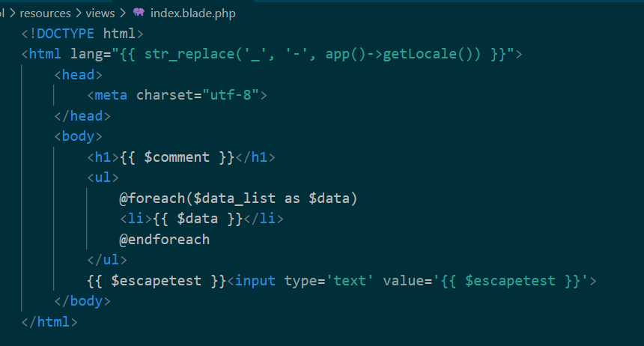This screenshot has width=644, height=346.
Task: Click the 'text' type attribute value
Action: pyautogui.click(x=350, y=281)
